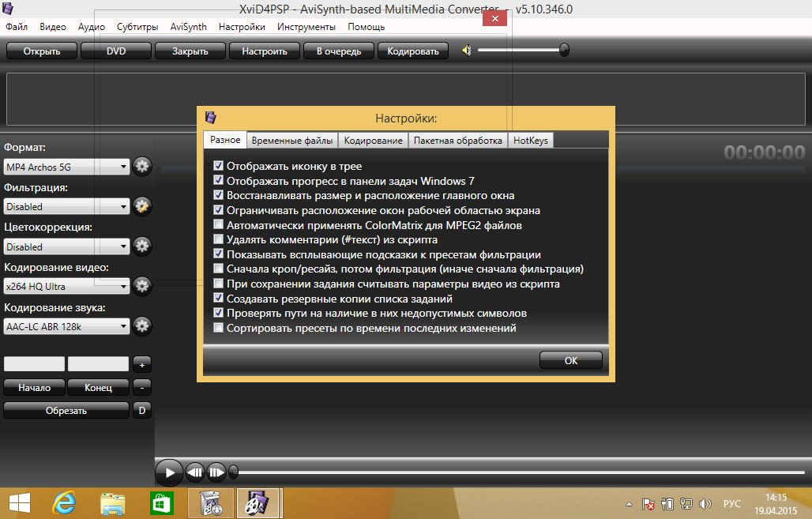Click the volume slider at the top
Screen dimensions: 812x519
tap(521, 51)
